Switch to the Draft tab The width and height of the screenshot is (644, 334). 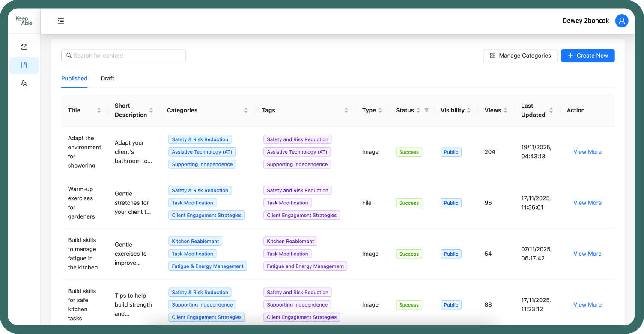107,79
